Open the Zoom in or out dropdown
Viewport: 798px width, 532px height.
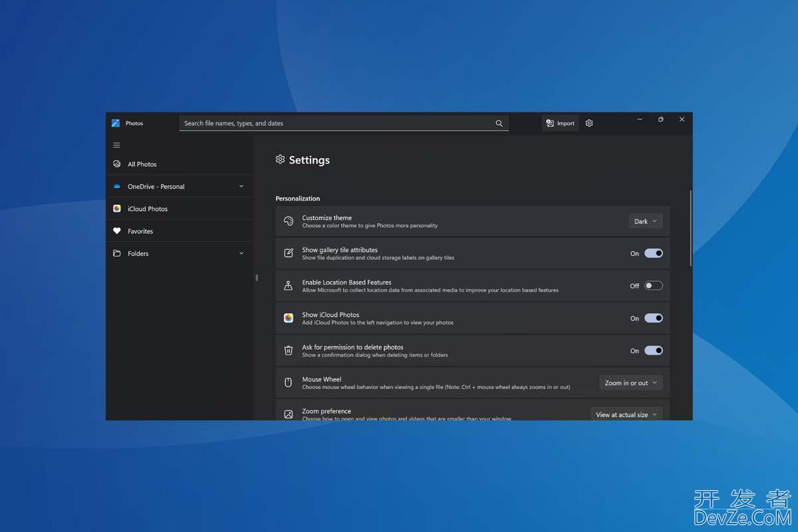630,382
